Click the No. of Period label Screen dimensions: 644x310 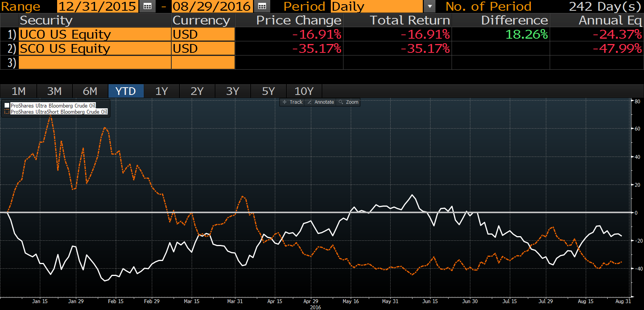pos(488,6)
